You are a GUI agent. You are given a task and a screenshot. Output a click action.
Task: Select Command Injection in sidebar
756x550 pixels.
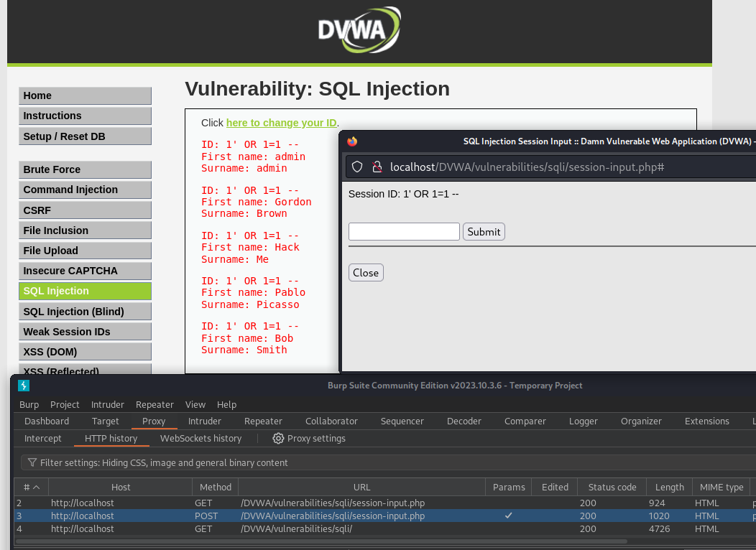pyautogui.click(x=85, y=190)
